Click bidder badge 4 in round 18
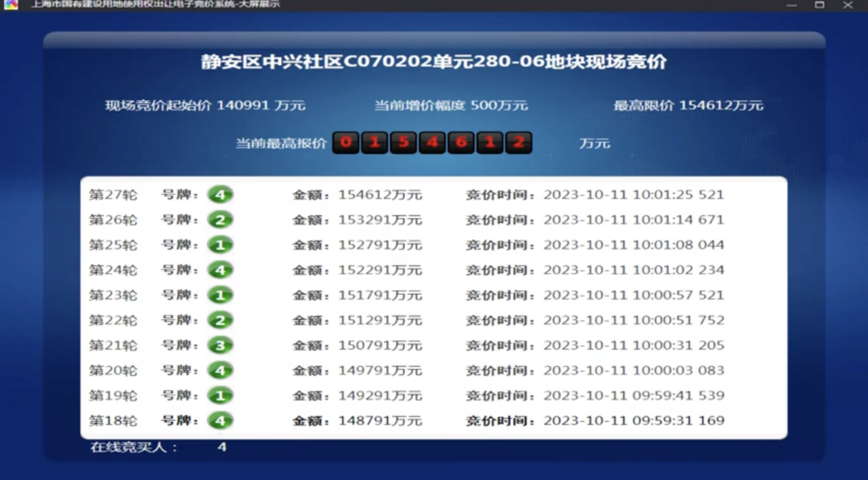The image size is (868, 480). pyautogui.click(x=221, y=420)
